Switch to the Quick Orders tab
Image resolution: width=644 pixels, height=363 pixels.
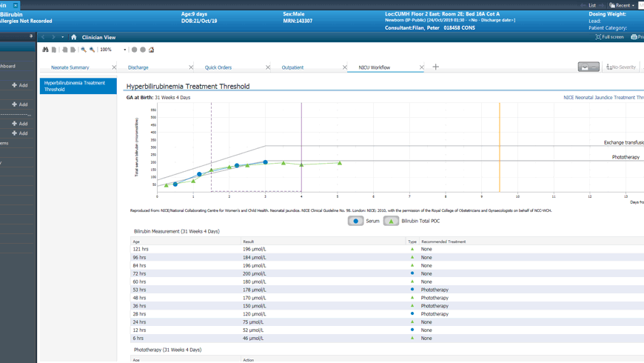(218, 67)
